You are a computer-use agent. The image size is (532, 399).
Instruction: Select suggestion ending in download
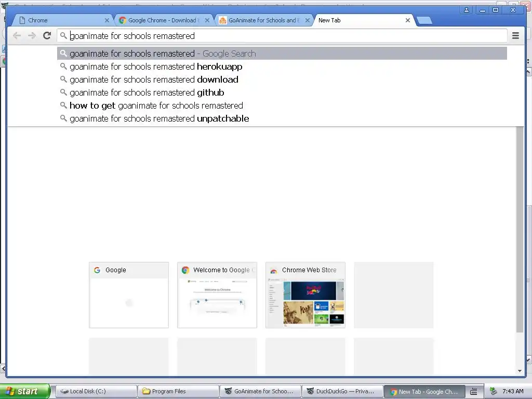(282, 79)
